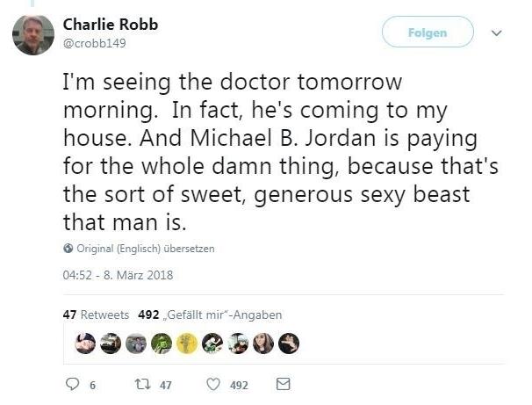The height and width of the screenshot is (405, 532).
Task: Click the 492 count beside the heart
Action: tap(239, 386)
